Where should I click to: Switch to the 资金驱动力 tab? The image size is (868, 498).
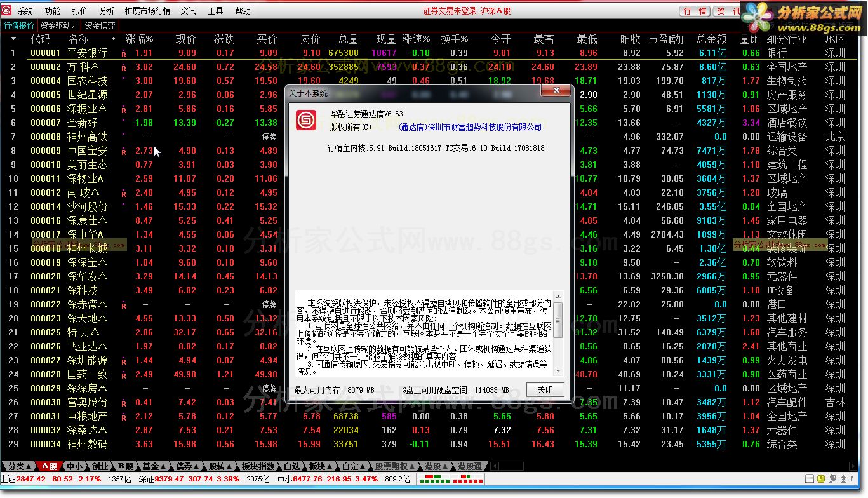59,25
